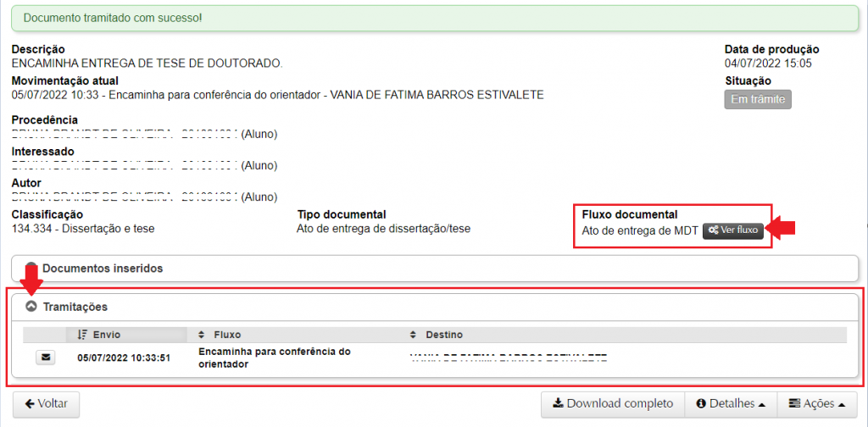868x427 pixels.
Task: Click the sort arrows next to Fluxo
Action: coord(202,335)
